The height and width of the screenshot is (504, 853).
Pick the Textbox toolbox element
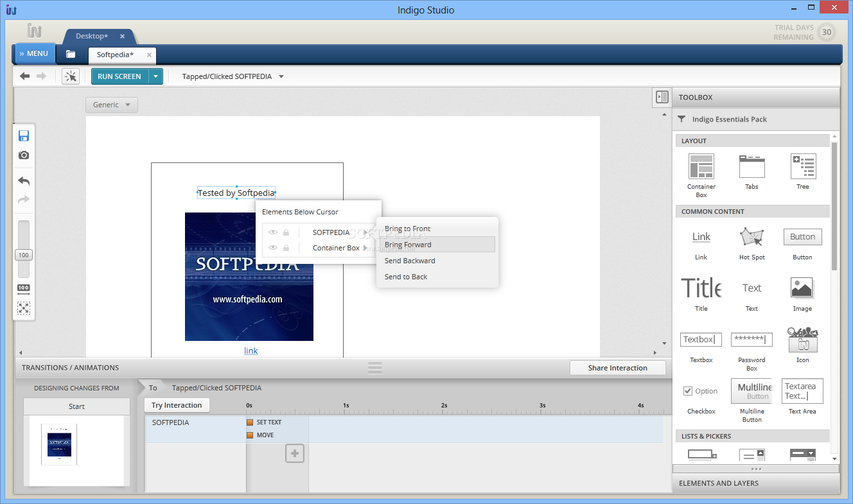(x=701, y=347)
